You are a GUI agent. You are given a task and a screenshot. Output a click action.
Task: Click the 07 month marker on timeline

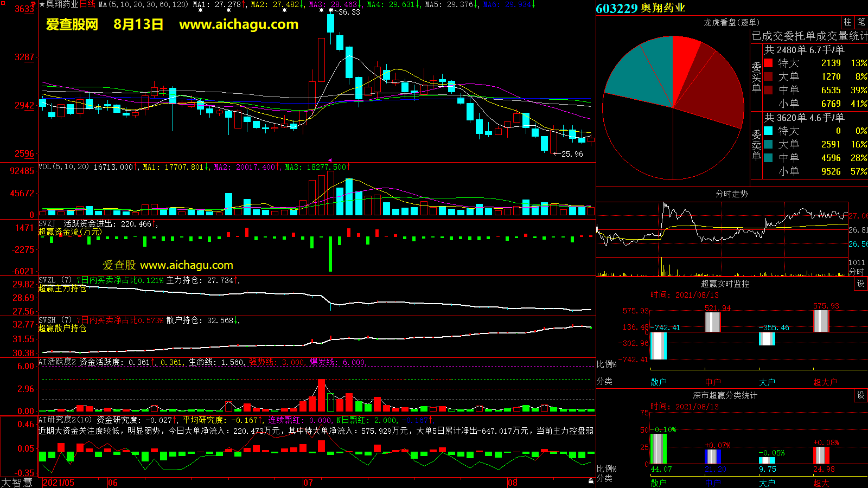pos(308,483)
